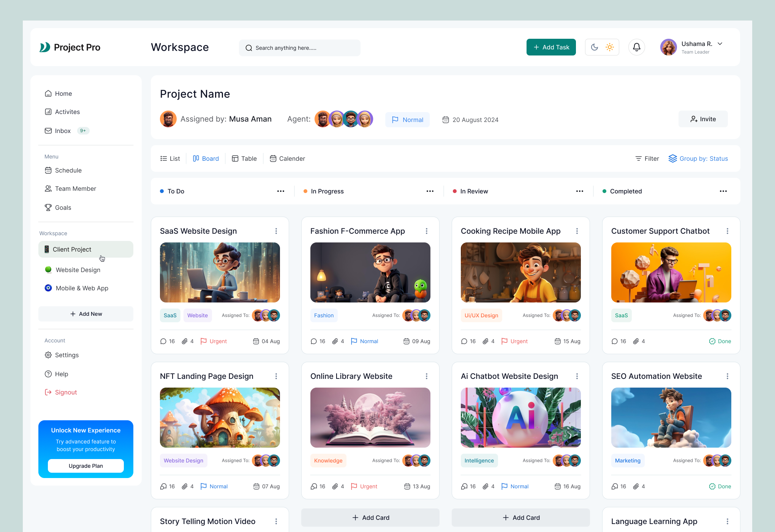Select the Schedule menu item icon
This screenshot has width=775, height=532.
pos(49,170)
